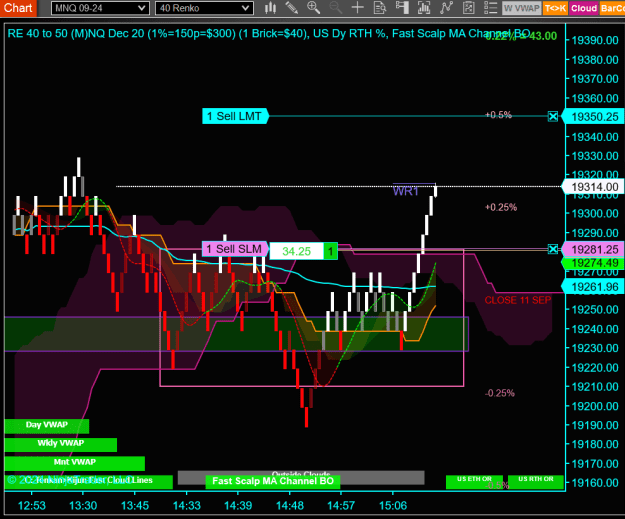
Task: Click the Wkly VWAP button
Action: [61, 444]
